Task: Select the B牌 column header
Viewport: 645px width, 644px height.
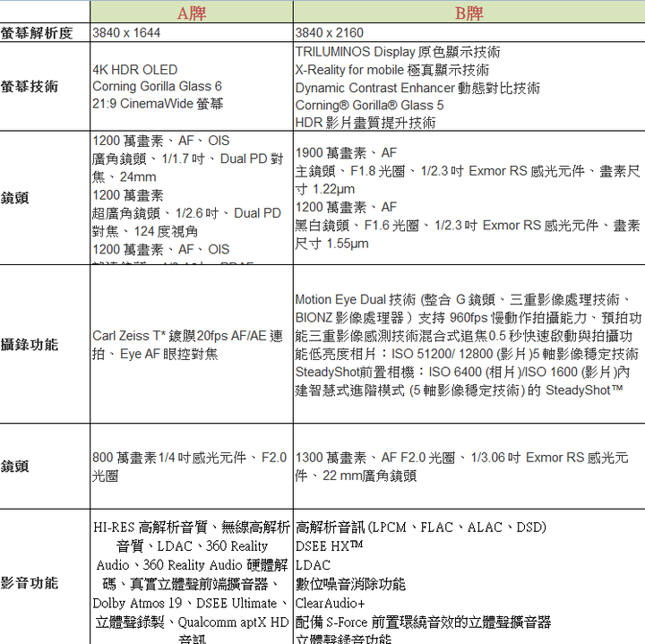Action: click(x=469, y=13)
